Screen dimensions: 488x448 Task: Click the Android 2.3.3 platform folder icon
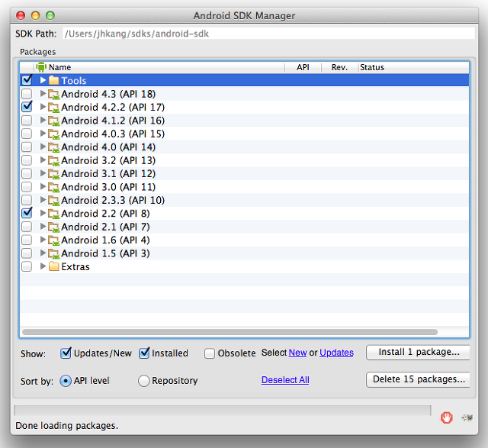pyautogui.click(x=54, y=200)
